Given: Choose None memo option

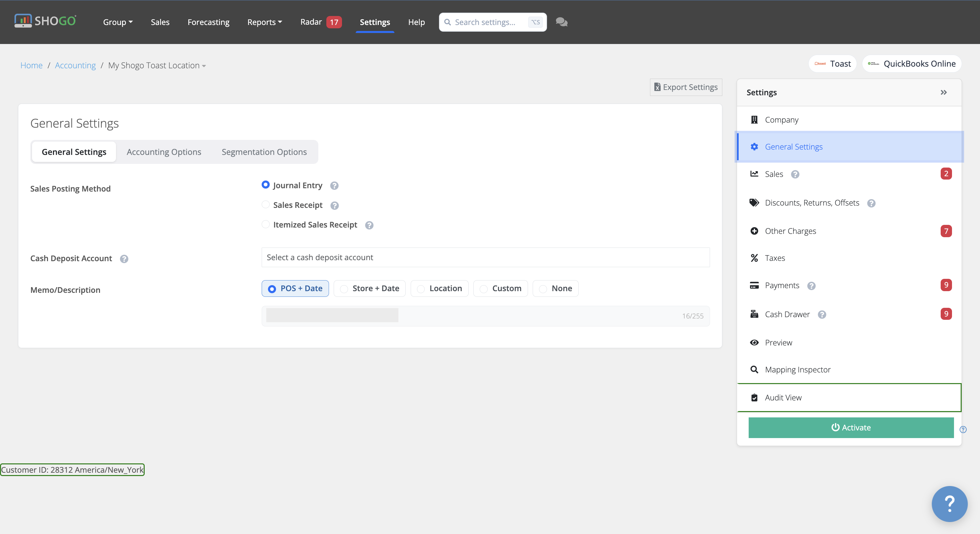Looking at the screenshot, I should (555, 288).
